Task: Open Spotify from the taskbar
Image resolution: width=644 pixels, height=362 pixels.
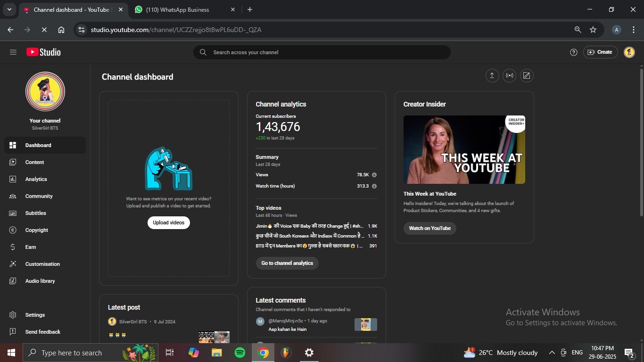Action: pos(240,353)
